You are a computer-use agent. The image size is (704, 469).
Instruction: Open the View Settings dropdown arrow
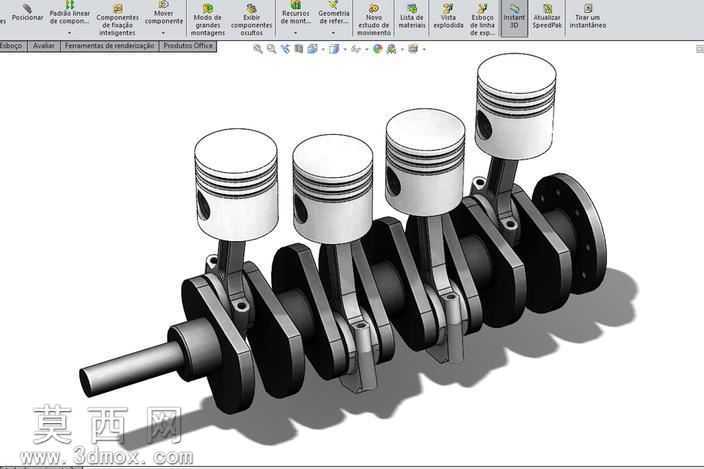(x=423, y=49)
